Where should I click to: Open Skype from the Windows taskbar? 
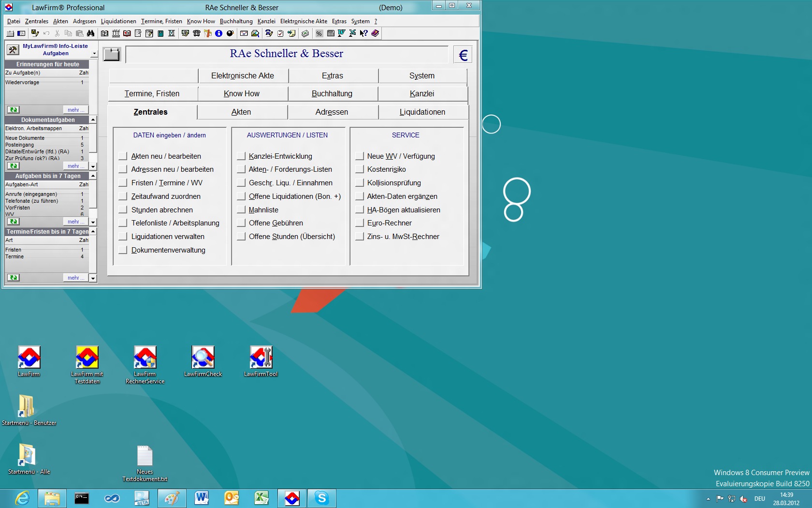[x=321, y=498]
